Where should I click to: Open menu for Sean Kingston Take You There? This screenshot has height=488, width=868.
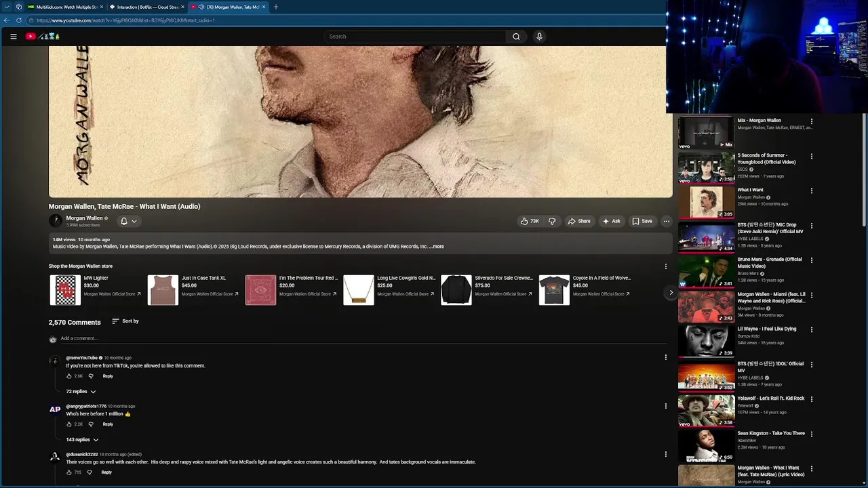tap(811, 434)
